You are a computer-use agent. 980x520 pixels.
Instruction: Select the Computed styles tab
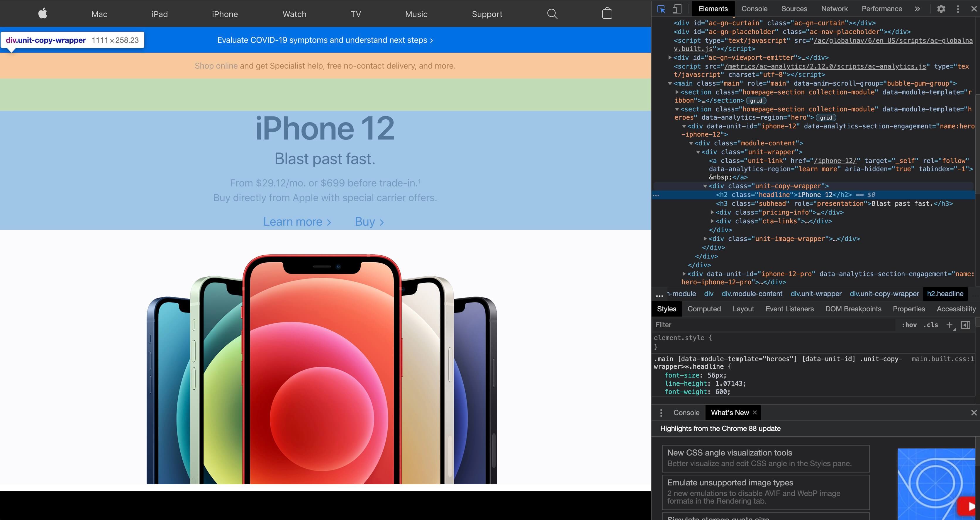point(704,309)
